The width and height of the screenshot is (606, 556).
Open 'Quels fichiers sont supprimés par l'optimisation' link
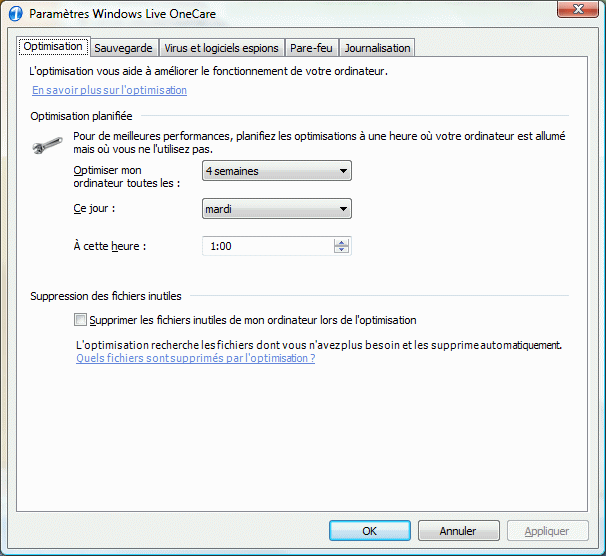point(195,358)
